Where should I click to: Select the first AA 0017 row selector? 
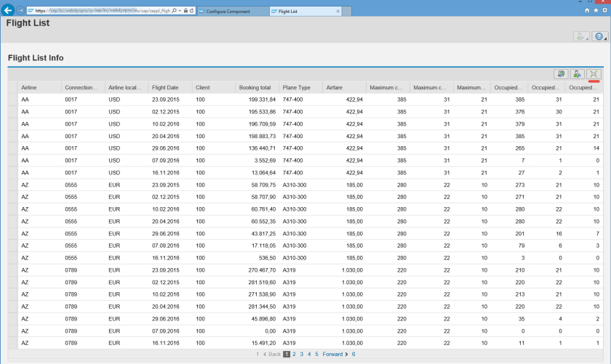click(x=12, y=99)
